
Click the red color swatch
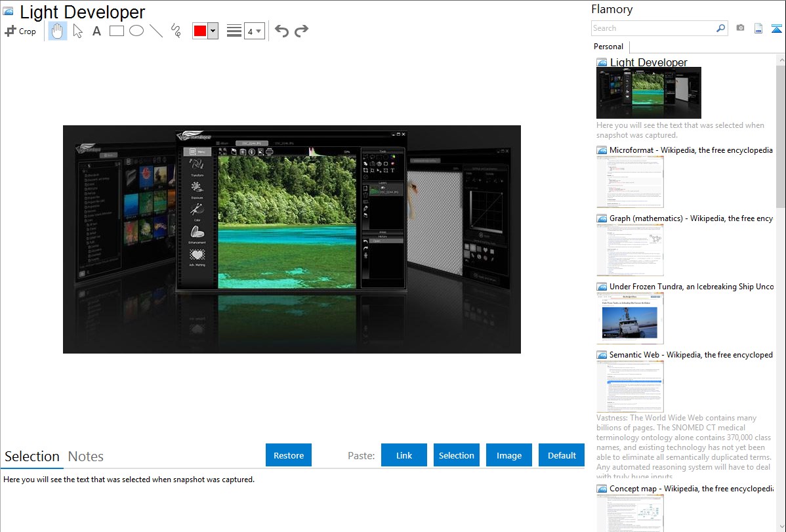[200, 31]
